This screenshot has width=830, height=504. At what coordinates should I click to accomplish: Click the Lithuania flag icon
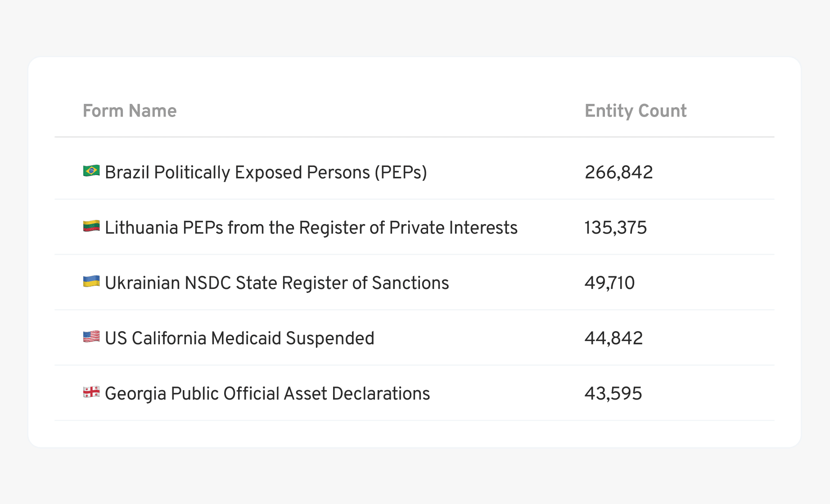point(91,226)
